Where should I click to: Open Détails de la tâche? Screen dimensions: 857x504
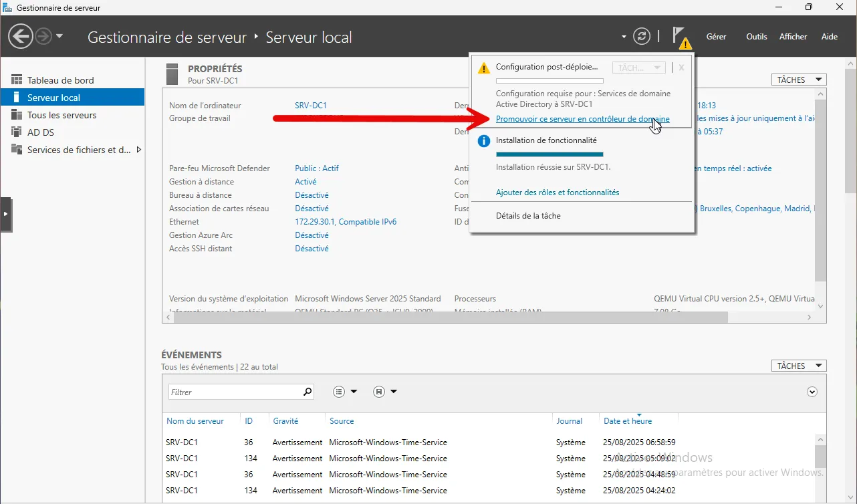tap(527, 216)
